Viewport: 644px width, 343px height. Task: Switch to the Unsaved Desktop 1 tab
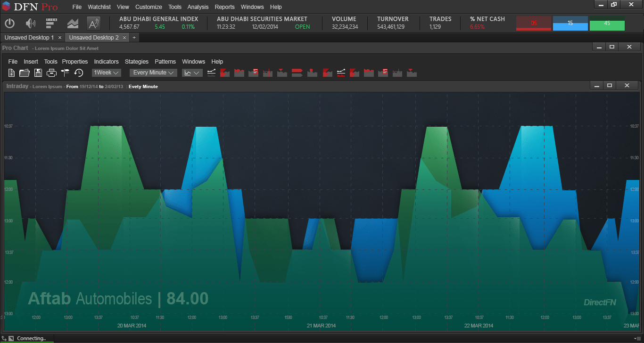(29, 38)
